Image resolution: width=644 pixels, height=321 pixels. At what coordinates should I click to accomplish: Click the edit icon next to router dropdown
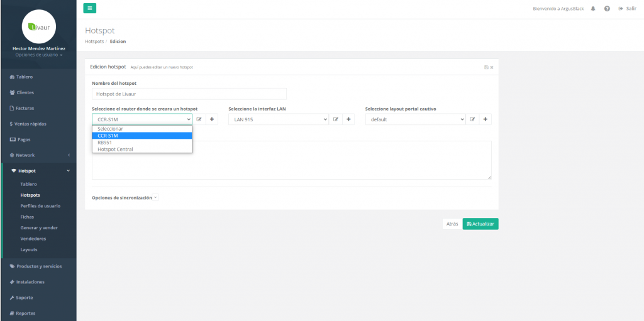[199, 119]
